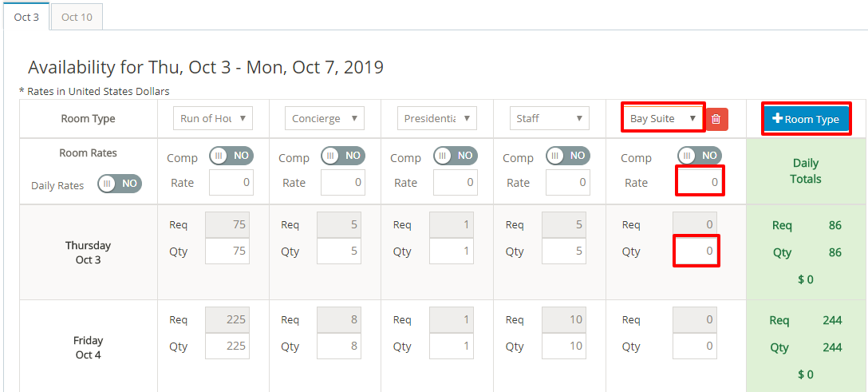The width and height of the screenshot is (868, 392).
Task: Click the red trash delete icon
Action: click(x=716, y=119)
